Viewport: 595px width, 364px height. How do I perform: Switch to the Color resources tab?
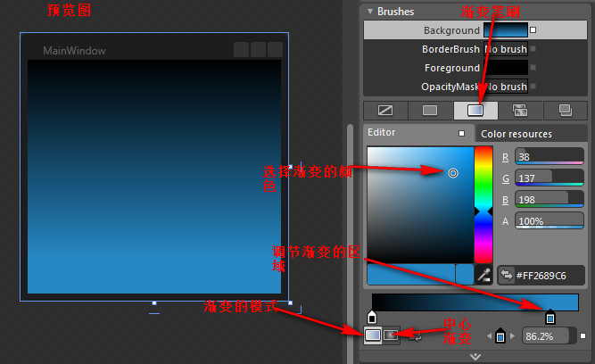coord(532,134)
